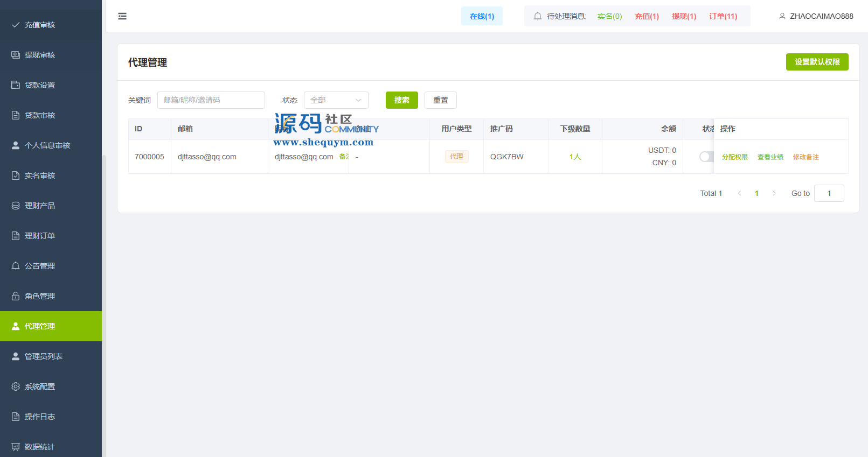868x457 pixels.
Task: Click the notification bell icon
Action: [x=537, y=16]
